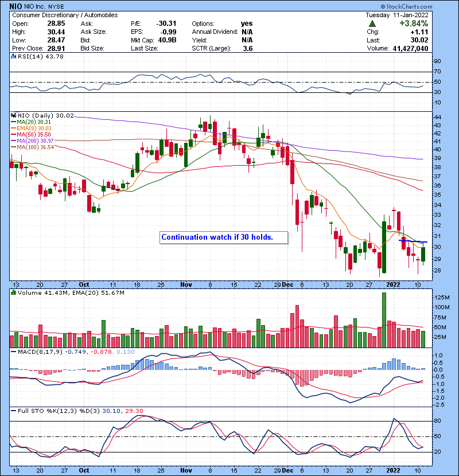This screenshot has height=476, width=459.
Task: Select the Low value 28.47
Action: click(x=56, y=40)
